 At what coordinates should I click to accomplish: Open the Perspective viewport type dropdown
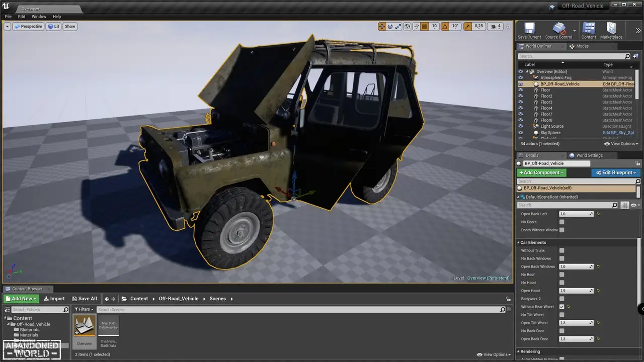(x=29, y=27)
